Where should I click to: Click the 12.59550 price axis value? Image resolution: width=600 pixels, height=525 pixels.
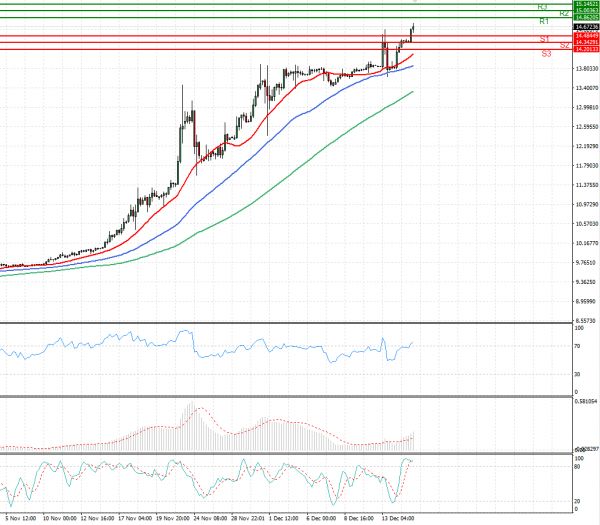(587, 127)
